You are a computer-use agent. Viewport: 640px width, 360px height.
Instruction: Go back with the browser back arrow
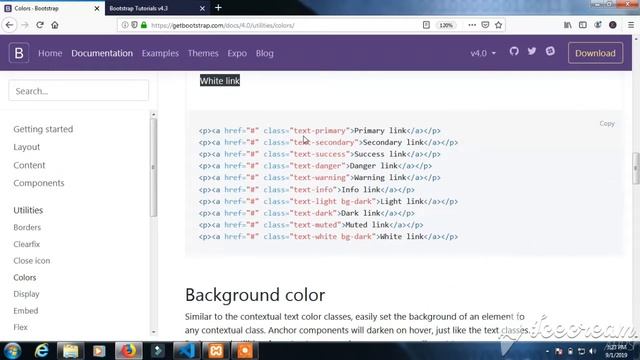(x=9, y=25)
